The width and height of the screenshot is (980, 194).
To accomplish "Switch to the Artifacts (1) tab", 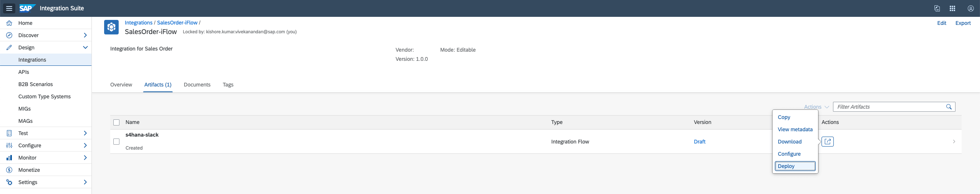I will (x=158, y=85).
